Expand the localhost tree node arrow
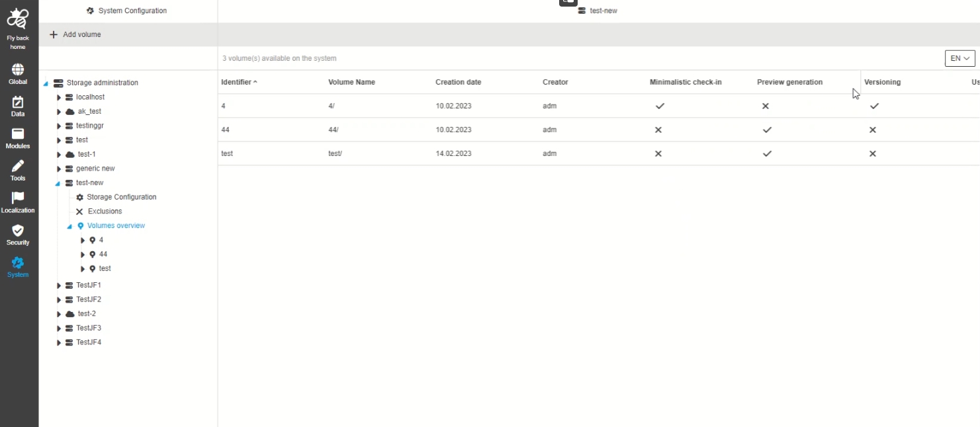The height and width of the screenshot is (427, 980). 59,97
